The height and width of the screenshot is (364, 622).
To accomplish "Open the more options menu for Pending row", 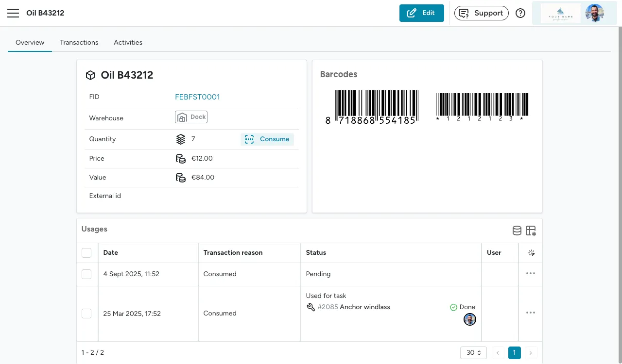I will [531, 274].
